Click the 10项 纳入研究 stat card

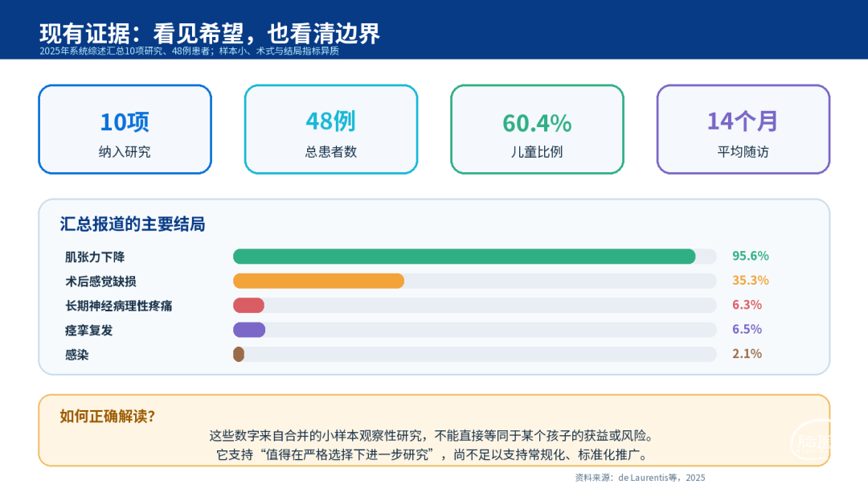click(125, 129)
